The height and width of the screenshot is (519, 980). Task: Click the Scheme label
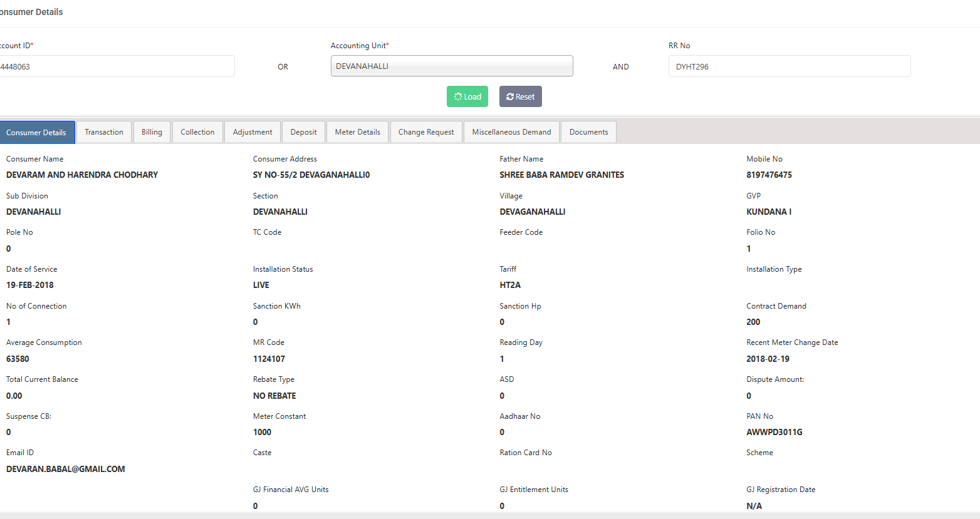[759, 453]
